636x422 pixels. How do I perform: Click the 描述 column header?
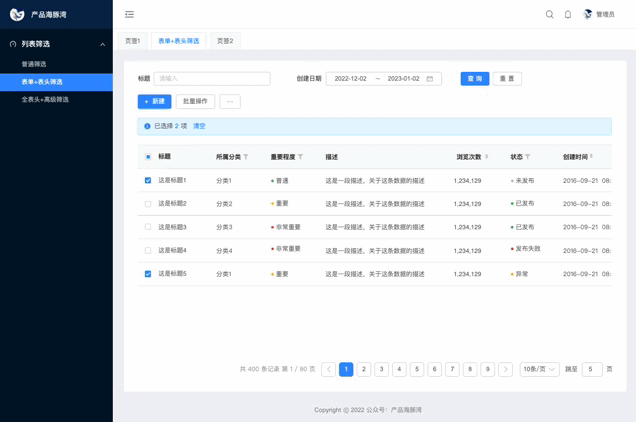click(x=332, y=157)
